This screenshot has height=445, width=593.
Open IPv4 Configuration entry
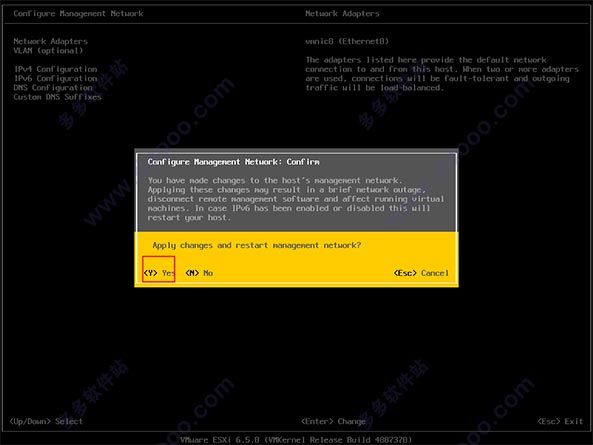pos(56,69)
